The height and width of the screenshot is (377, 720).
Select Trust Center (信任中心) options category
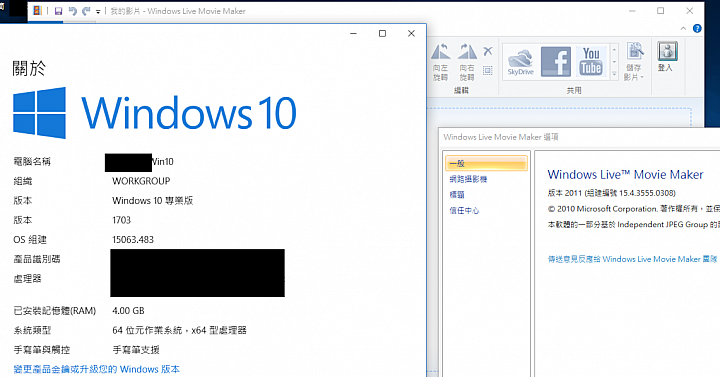(464, 210)
